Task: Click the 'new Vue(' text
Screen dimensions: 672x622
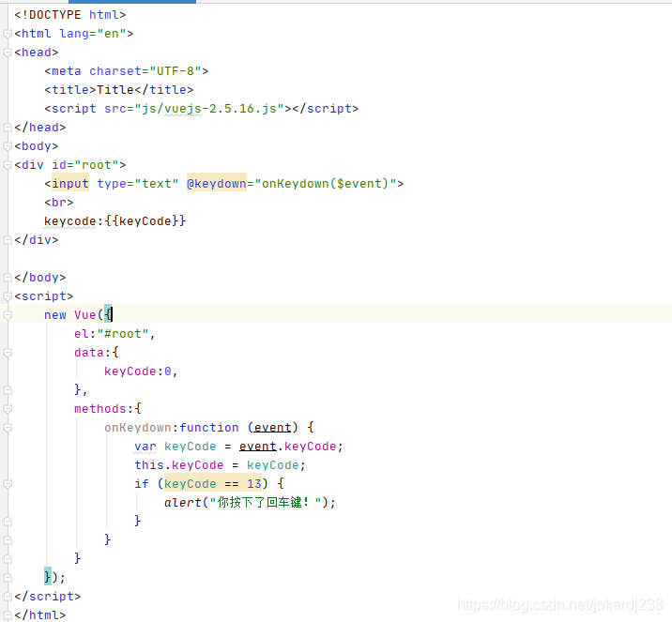Action: coord(74,315)
